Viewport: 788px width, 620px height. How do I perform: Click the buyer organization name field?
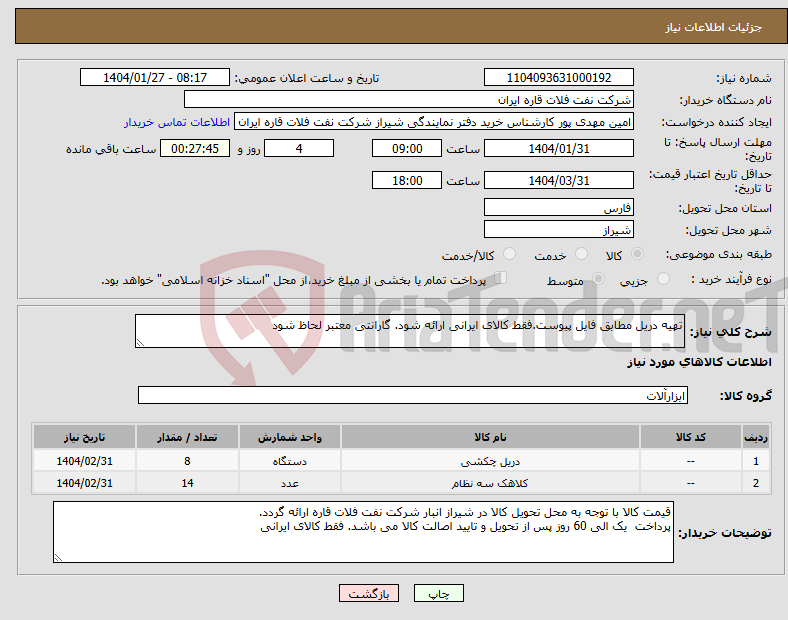click(409, 99)
